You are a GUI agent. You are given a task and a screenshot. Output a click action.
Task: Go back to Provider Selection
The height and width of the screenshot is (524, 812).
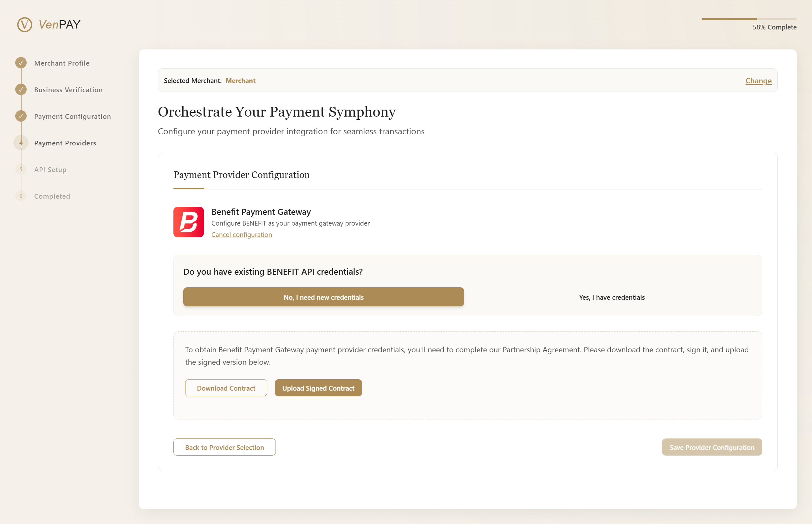(224, 447)
